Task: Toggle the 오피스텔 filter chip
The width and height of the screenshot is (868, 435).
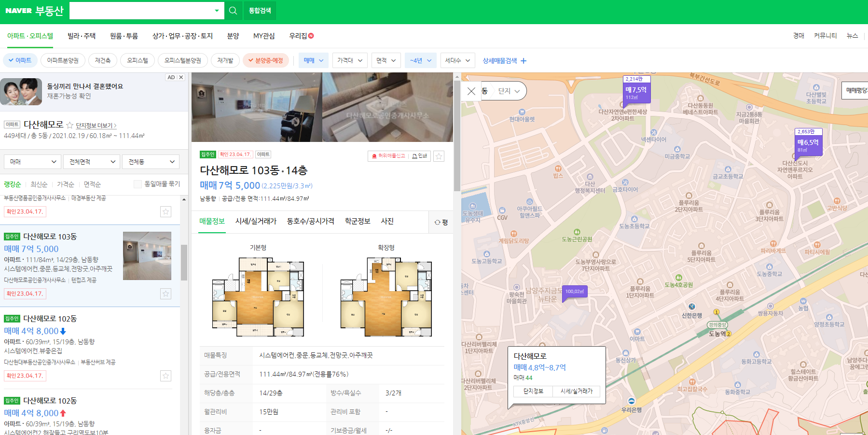Action: (x=138, y=60)
